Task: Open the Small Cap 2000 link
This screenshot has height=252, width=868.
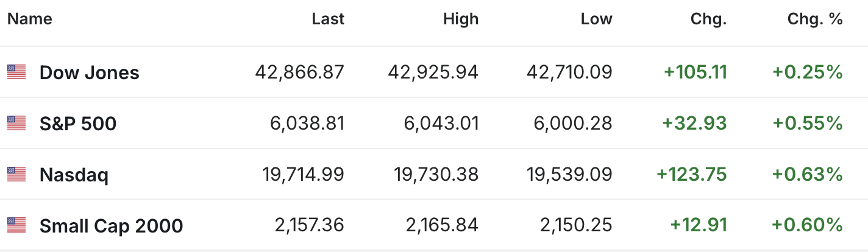Action: pos(112,226)
